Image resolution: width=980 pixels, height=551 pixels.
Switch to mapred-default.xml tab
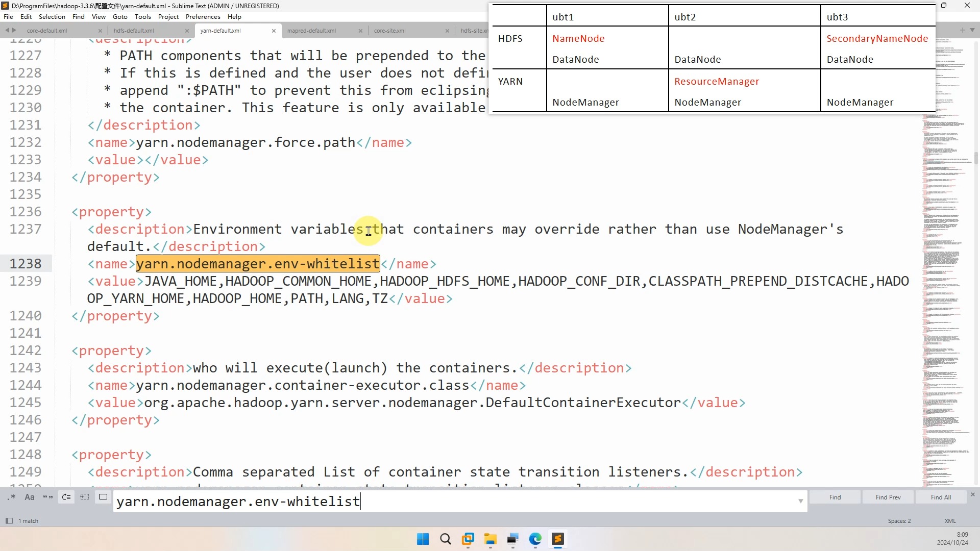(311, 31)
